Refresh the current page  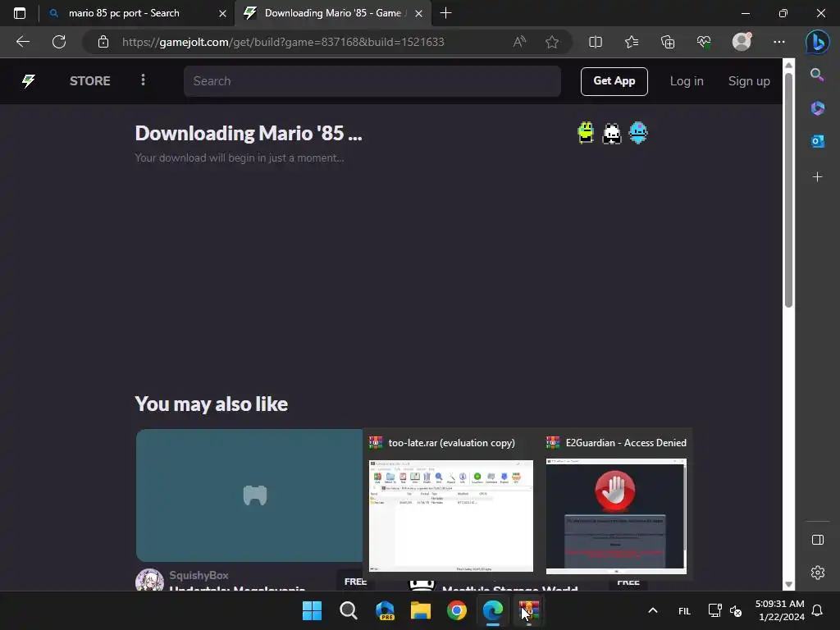[59, 42]
